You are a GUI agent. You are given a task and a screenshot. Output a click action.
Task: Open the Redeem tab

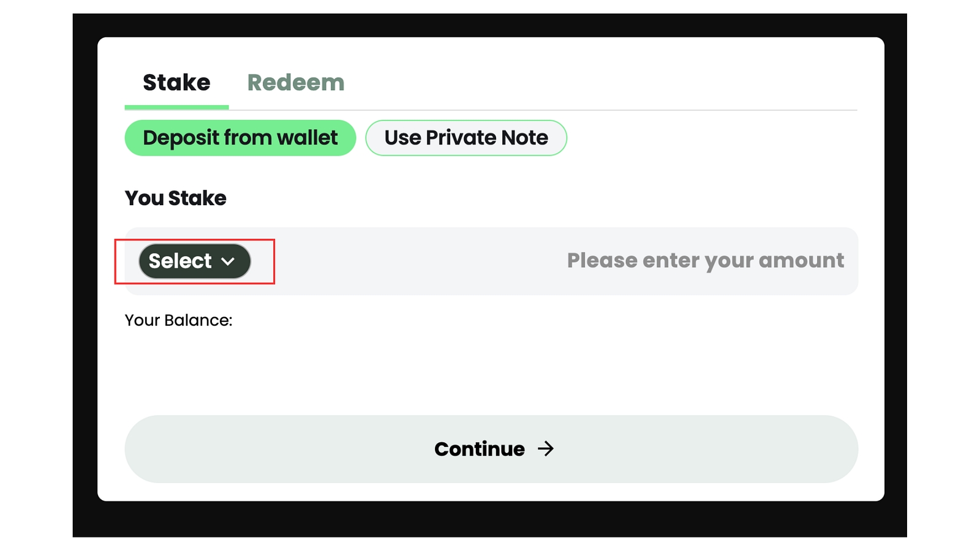(x=295, y=83)
